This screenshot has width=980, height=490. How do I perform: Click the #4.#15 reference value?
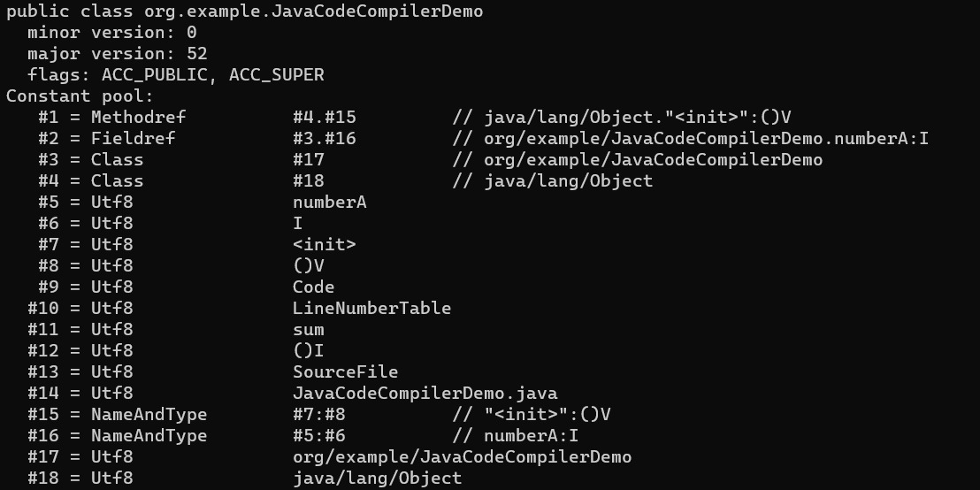pyautogui.click(x=325, y=118)
